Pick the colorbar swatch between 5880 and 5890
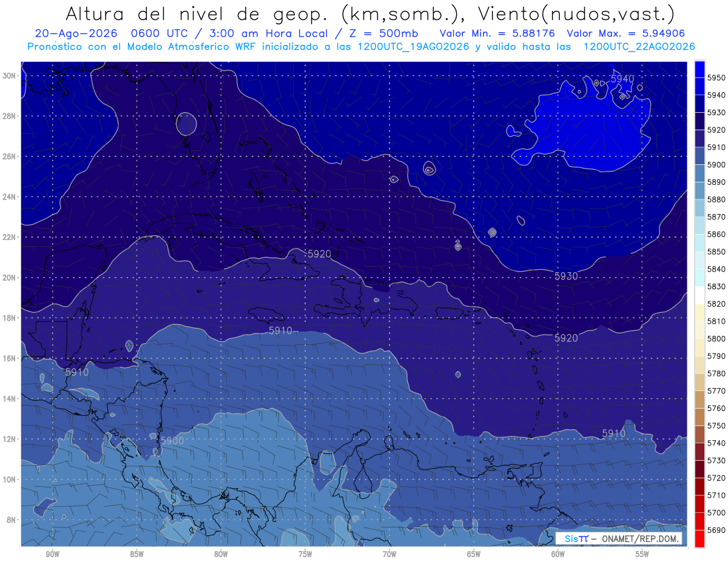The image size is (728, 562). [699, 191]
